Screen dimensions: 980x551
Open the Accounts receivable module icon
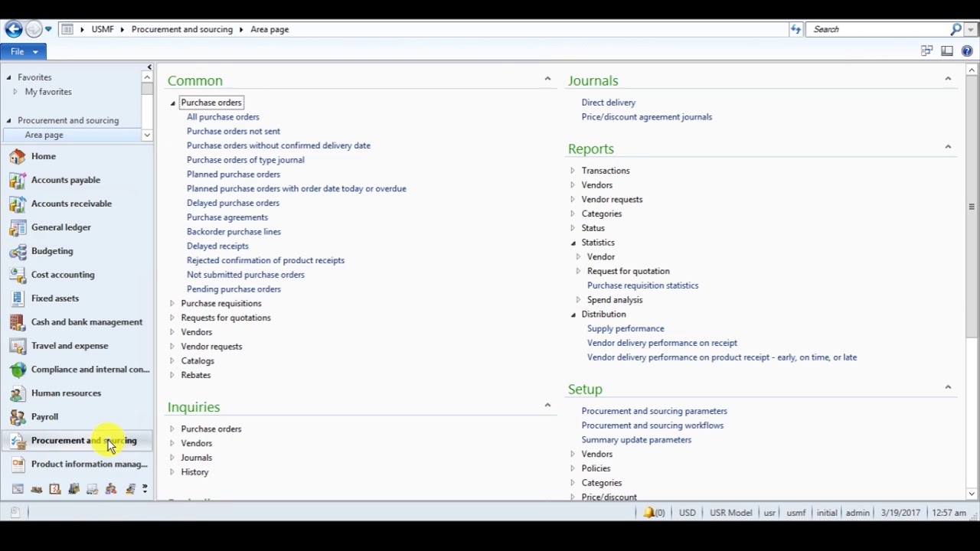click(18, 204)
